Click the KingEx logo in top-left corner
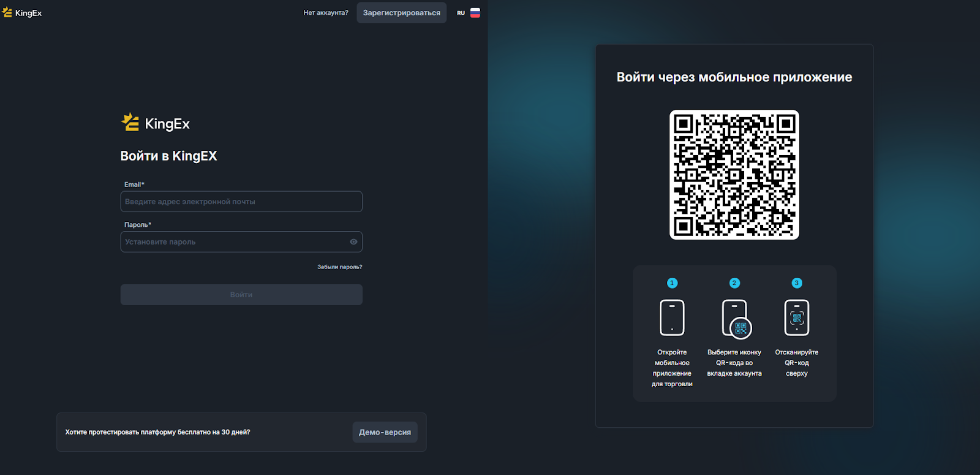This screenshot has height=475, width=980. [22, 13]
